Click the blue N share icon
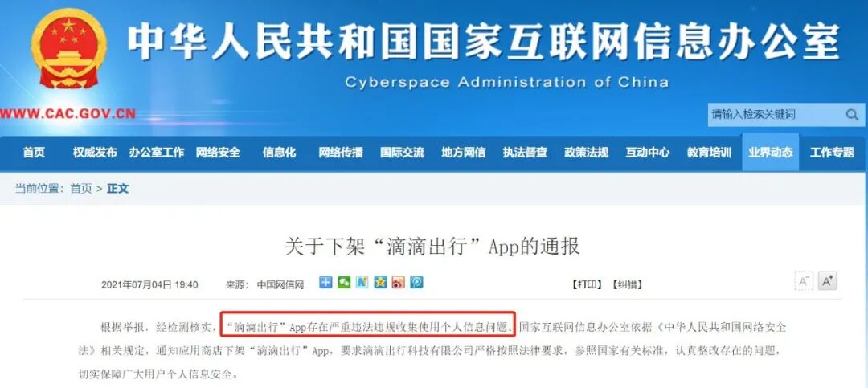Image resolution: width=868 pixels, height=388 pixels. point(362,283)
